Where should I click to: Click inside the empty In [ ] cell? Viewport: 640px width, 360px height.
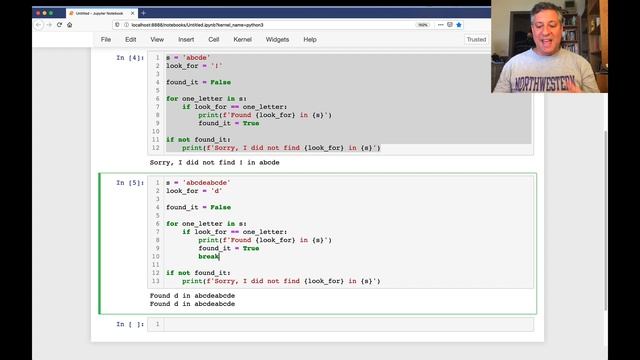pos(349,324)
